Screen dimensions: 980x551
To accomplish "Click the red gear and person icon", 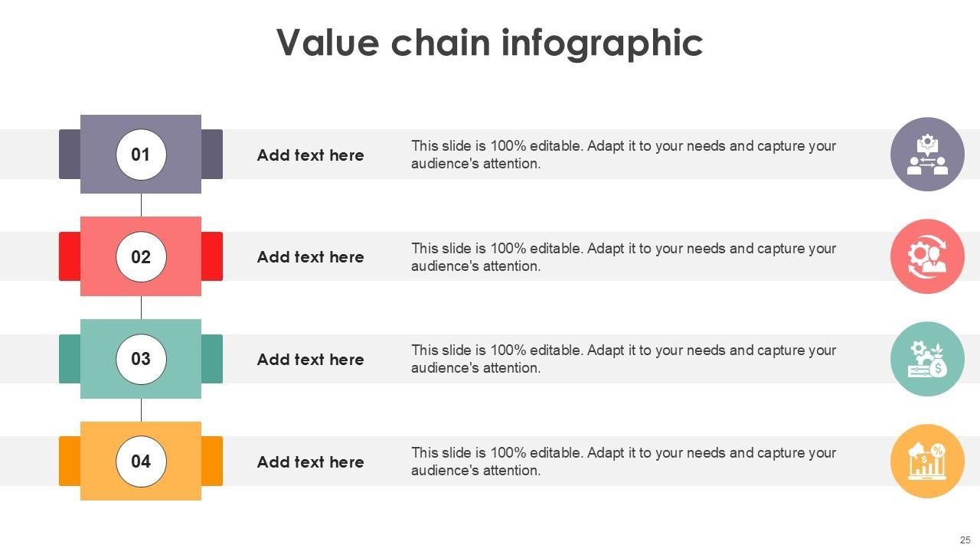I will click(927, 256).
